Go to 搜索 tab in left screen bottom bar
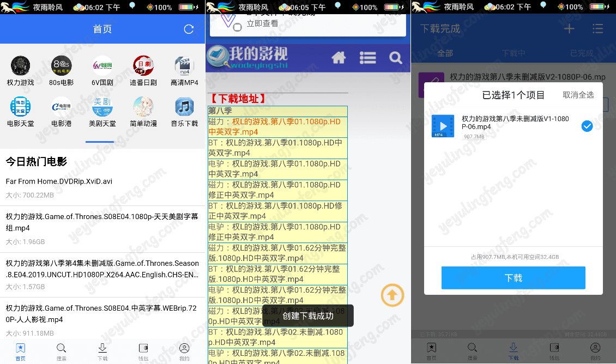The image size is (616, 364). click(x=61, y=352)
